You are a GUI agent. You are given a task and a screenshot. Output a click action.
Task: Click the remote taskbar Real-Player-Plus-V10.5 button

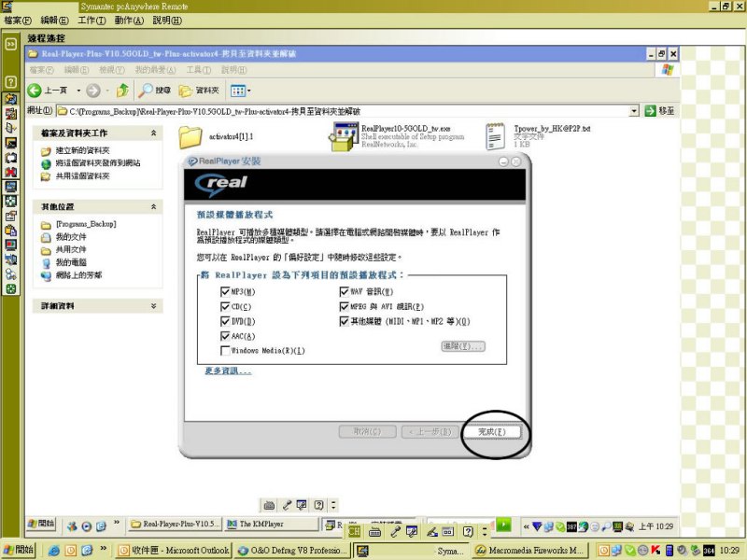coord(175,524)
